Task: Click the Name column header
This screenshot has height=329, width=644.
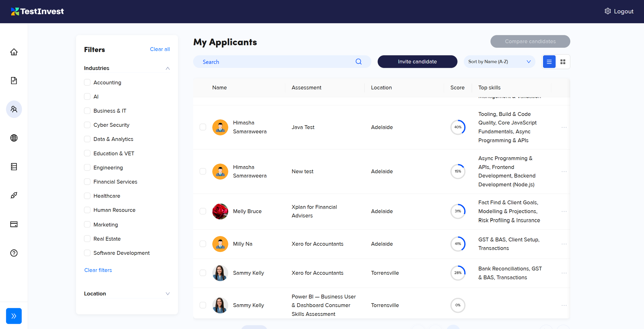Action: pyautogui.click(x=219, y=88)
